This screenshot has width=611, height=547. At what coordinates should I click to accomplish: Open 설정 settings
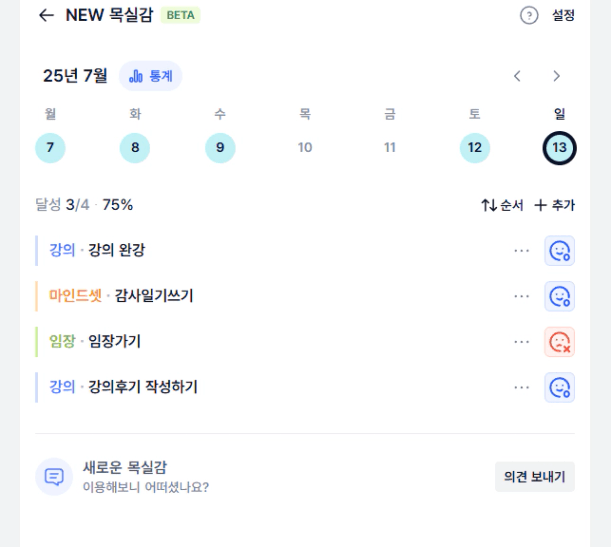click(x=563, y=16)
